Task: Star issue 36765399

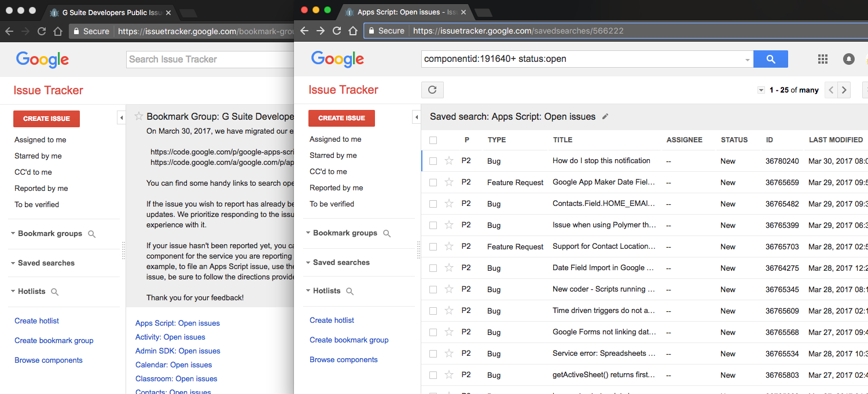Action: click(449, 225)
